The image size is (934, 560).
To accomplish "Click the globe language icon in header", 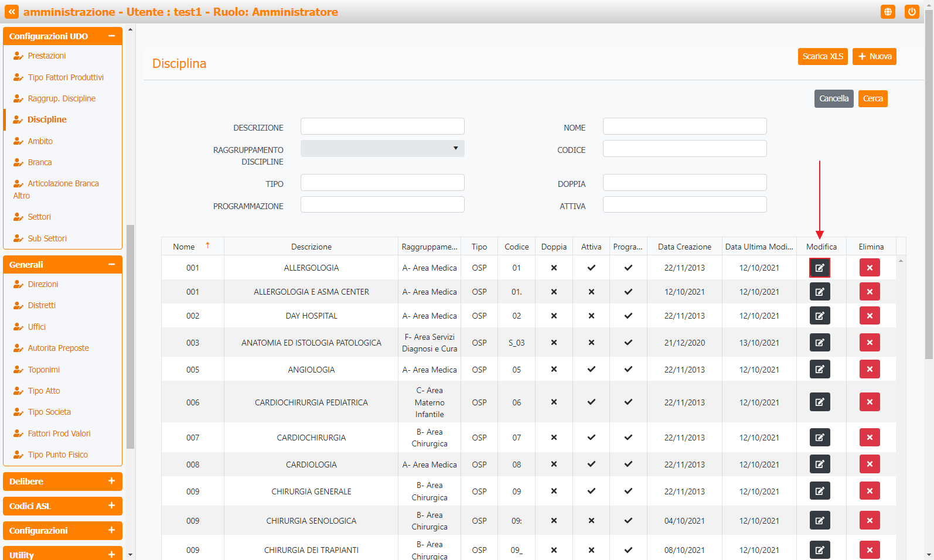I will click(888, 12).
